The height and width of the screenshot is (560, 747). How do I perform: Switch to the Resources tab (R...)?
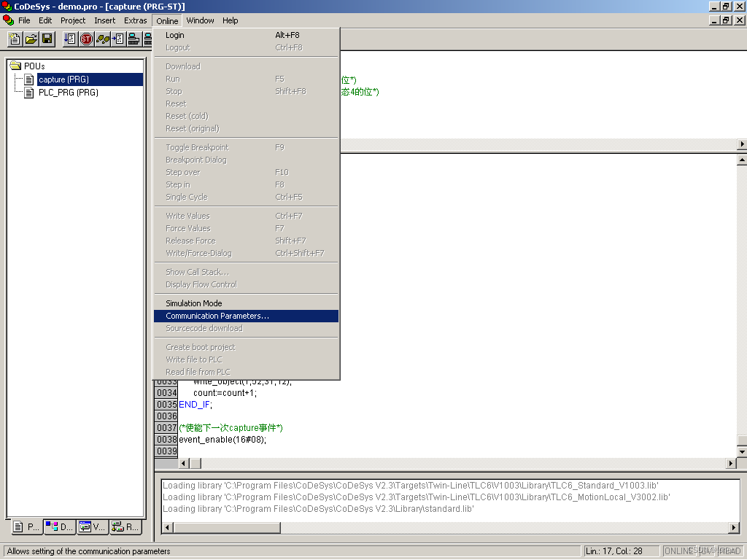click(125, 526)
